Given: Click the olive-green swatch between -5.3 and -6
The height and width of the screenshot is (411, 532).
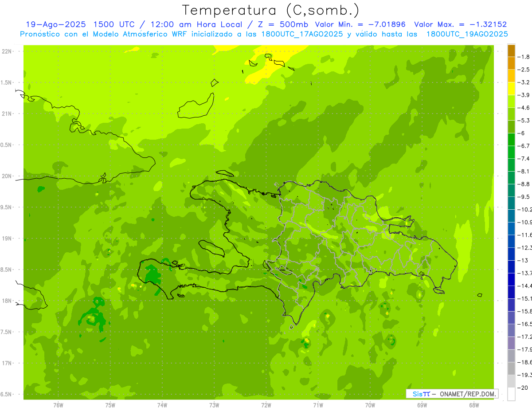Looking at the screenshot, I should point(512,127).
